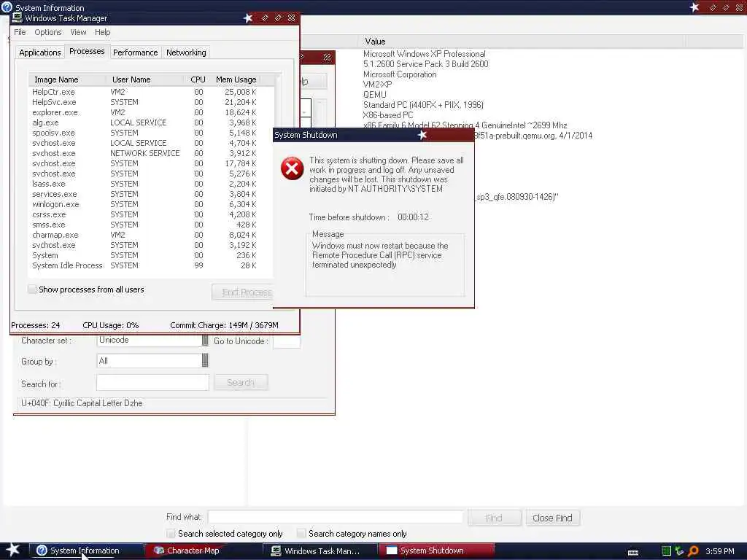Click the VM2-XP system name value

377,85
